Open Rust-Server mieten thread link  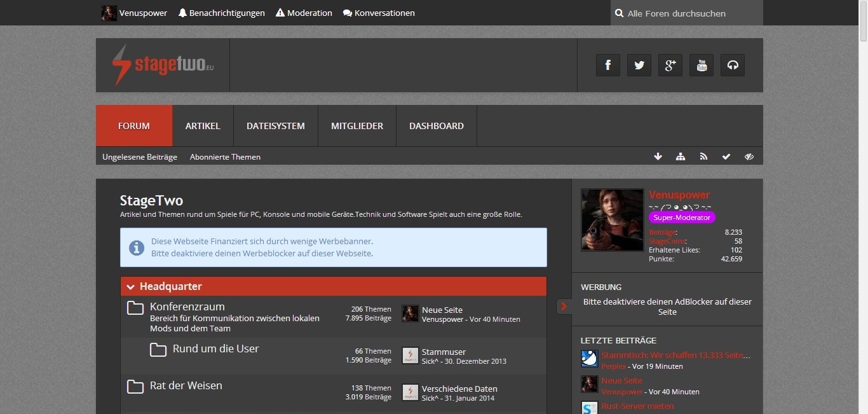637,406
